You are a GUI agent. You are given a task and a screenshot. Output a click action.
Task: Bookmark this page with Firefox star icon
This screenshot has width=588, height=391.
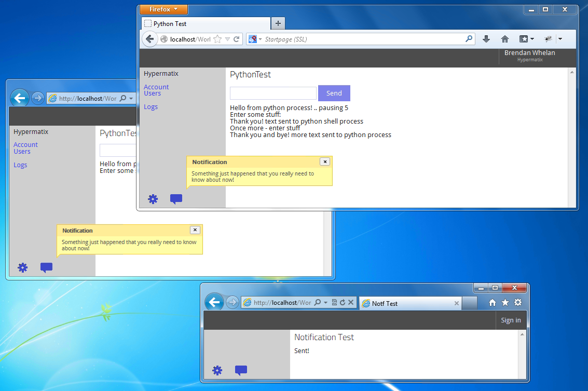pos(217,39)
